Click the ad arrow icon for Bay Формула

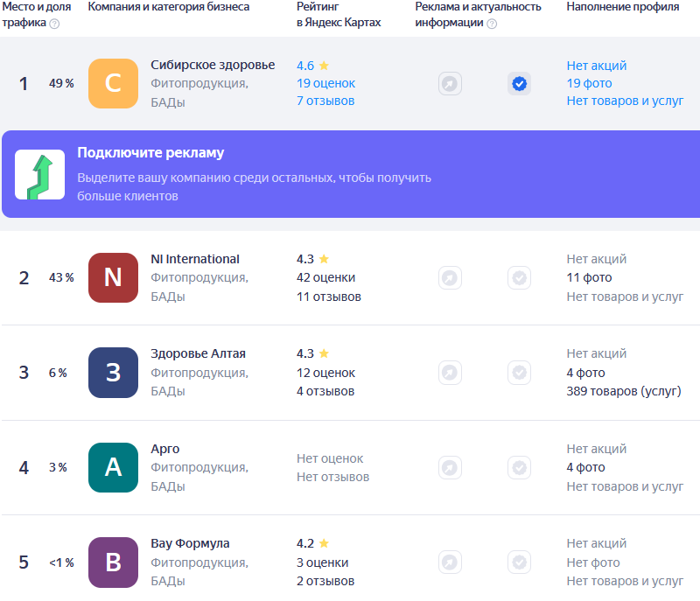(x=450, y=563)
